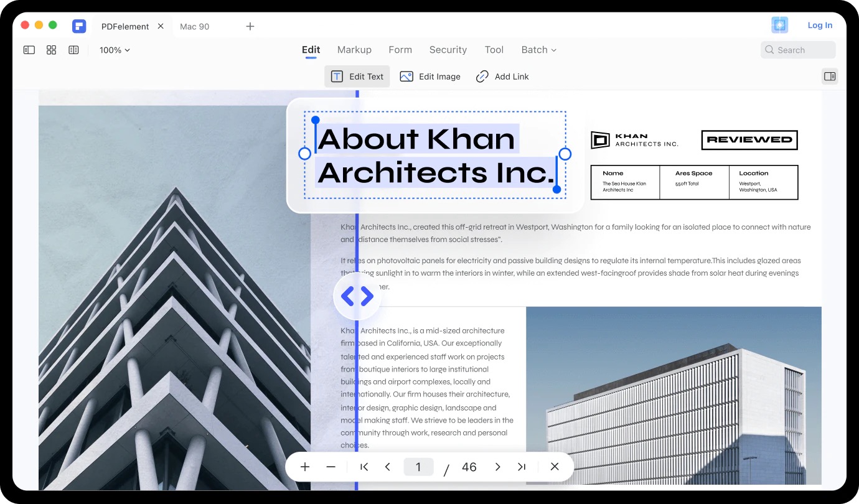Toggle the left sidebar panel icon
This screenshot has width=859, height=504.
point(29,50)
